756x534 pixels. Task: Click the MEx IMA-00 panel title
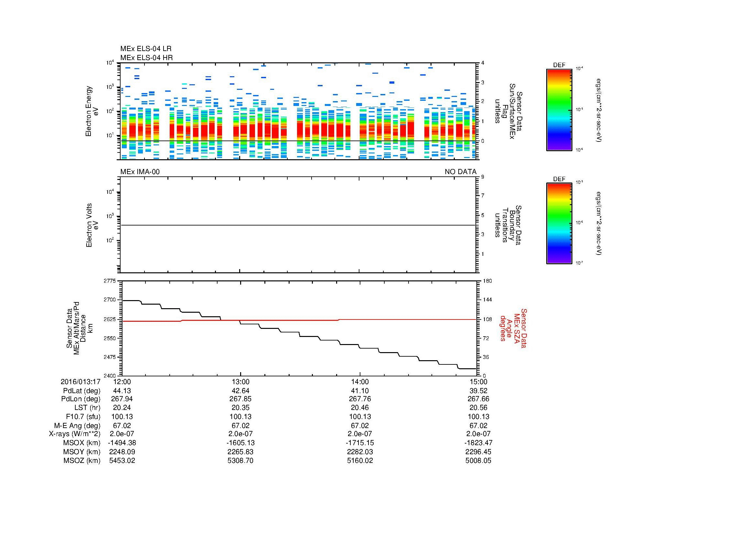coord(140,172)
